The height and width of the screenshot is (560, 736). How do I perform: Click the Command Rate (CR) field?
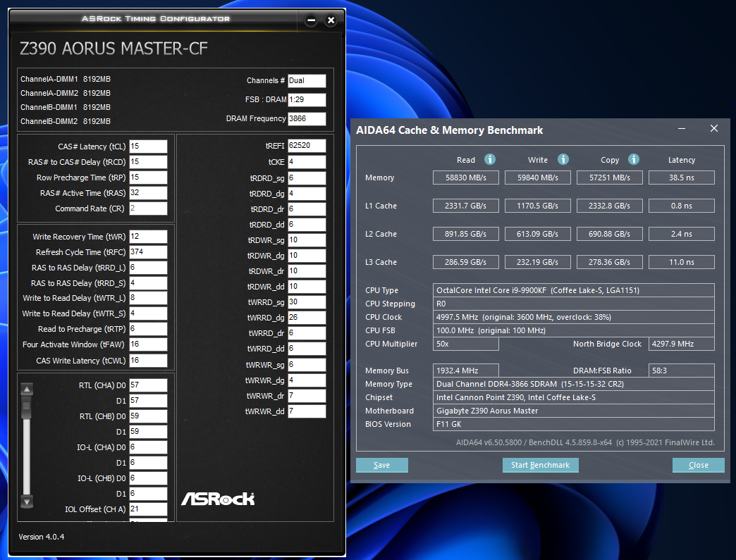(x=148, y=209)
